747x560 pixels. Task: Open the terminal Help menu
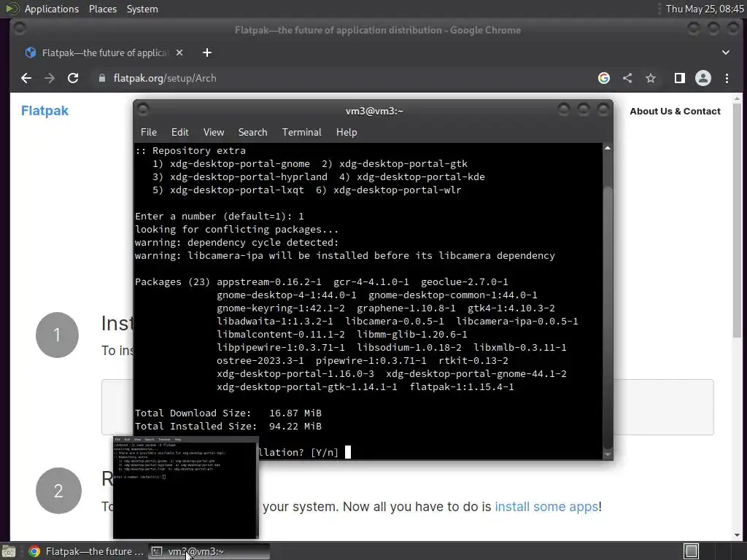point(347,133)
